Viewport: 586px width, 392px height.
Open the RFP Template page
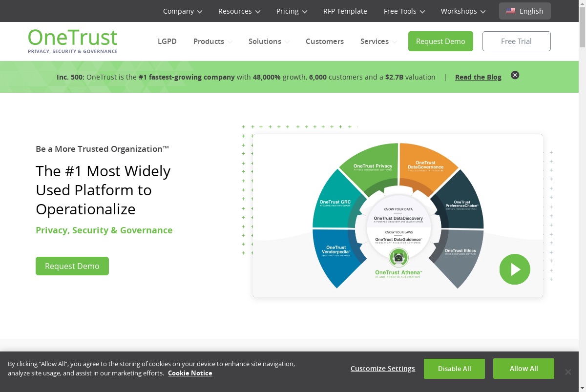[345, 11]
